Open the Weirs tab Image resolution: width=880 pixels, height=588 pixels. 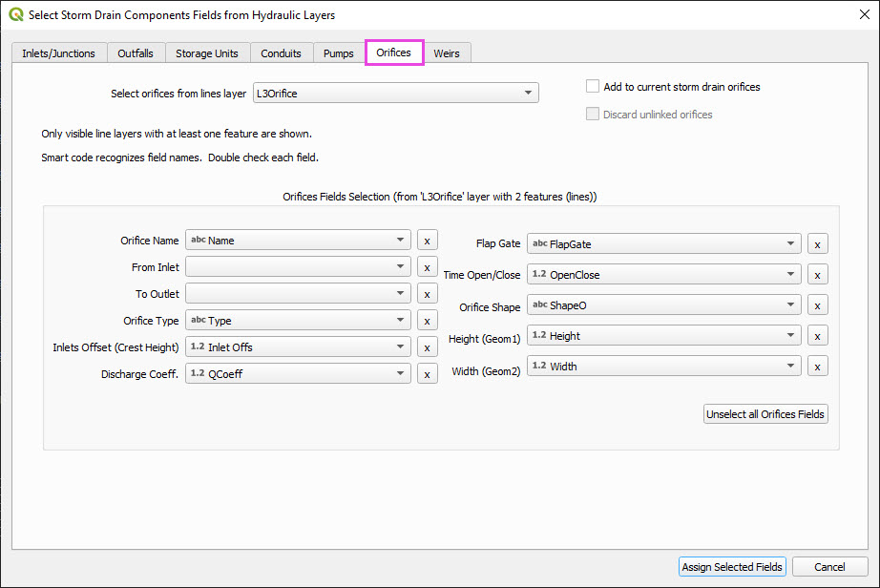[446, 53]
